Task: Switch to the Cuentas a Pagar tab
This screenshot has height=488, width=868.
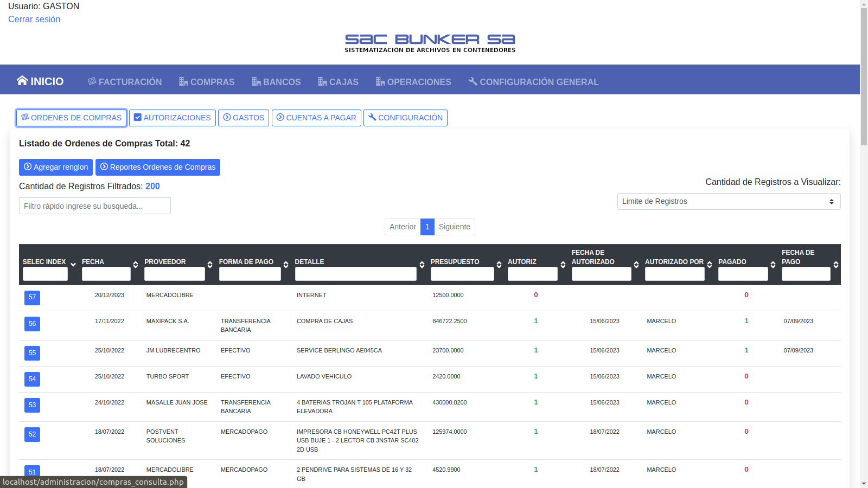Action: [316, 118]
